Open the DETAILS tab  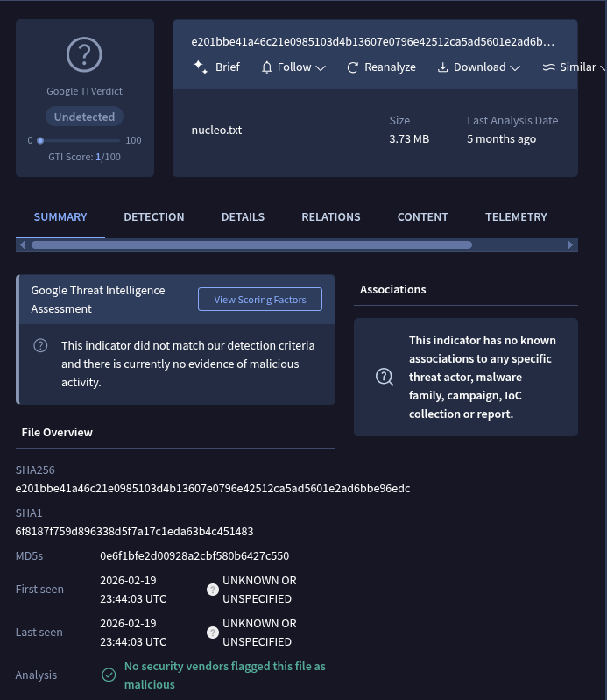point(243,217)
